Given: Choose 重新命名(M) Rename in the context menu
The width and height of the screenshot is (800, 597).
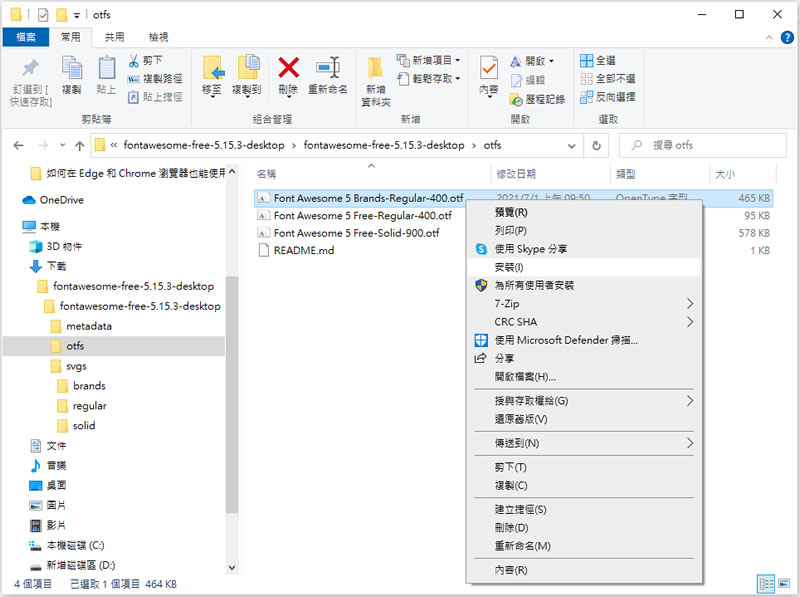Looking at the screenshot, I should coord(584,546).
